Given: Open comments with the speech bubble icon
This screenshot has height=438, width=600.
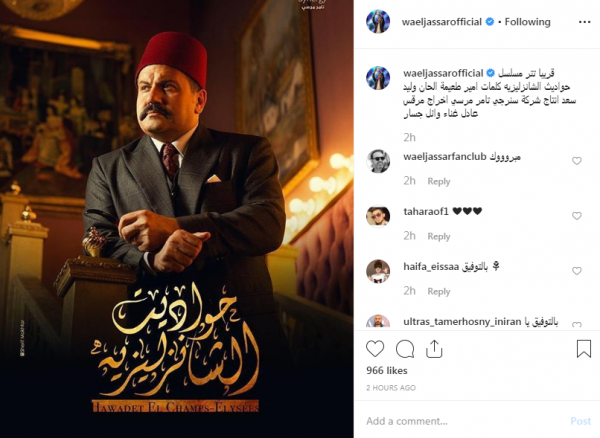Looking at the screenshot, I should [405, 349].
